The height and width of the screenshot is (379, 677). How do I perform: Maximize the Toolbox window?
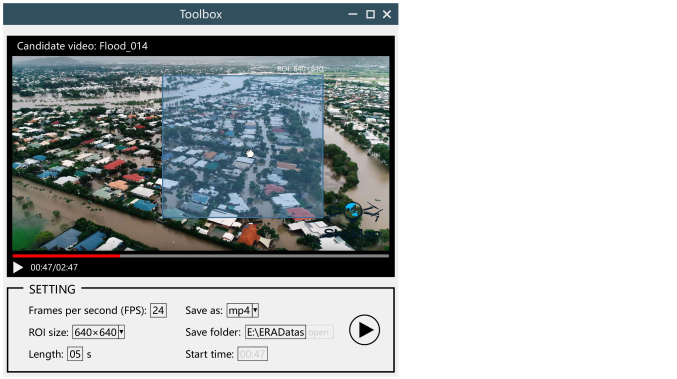[x=370, y=14]
